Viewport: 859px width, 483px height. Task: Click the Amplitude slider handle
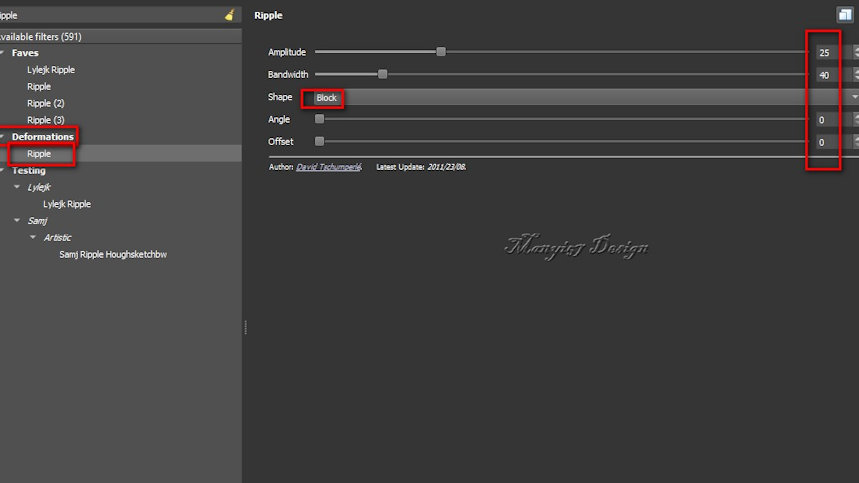[x=440, y=52]
